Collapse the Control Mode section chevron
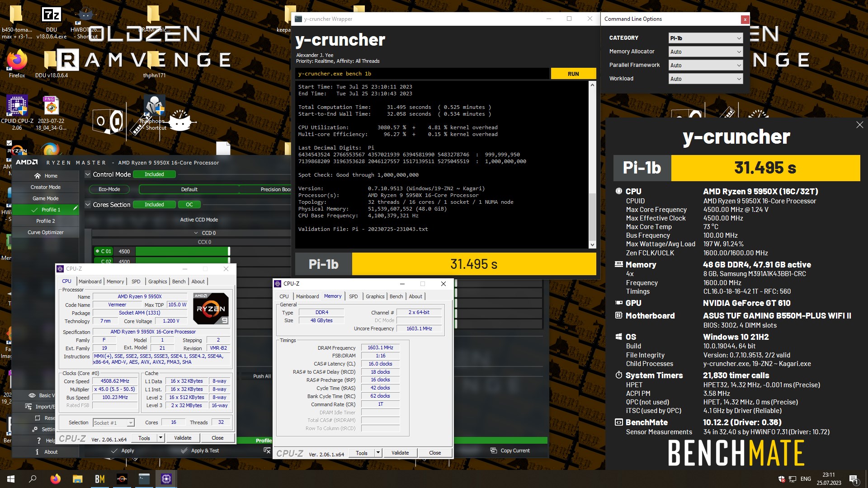868x488 pixels. 88,174
